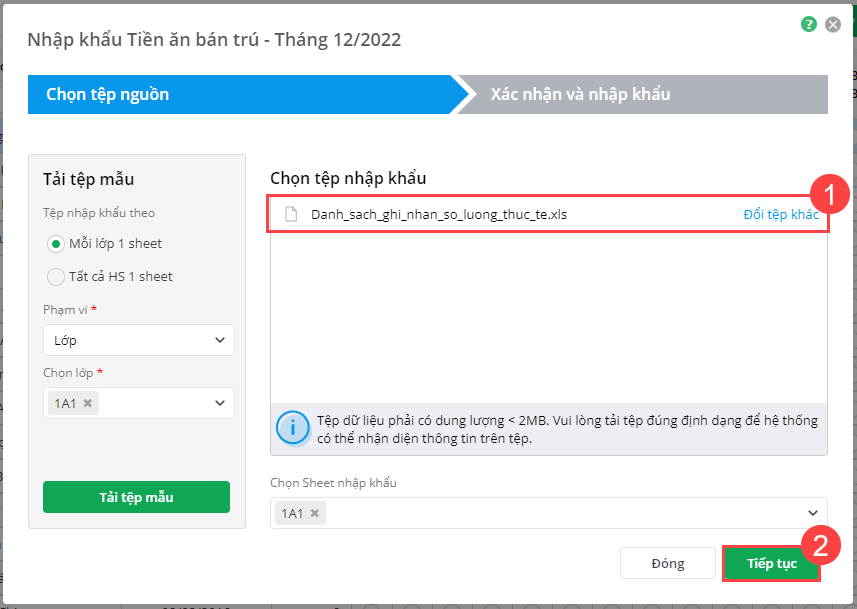The height and width of the screenshot is (609, 857).
Task: Click the blue info icon
Action: pos(292,428)
